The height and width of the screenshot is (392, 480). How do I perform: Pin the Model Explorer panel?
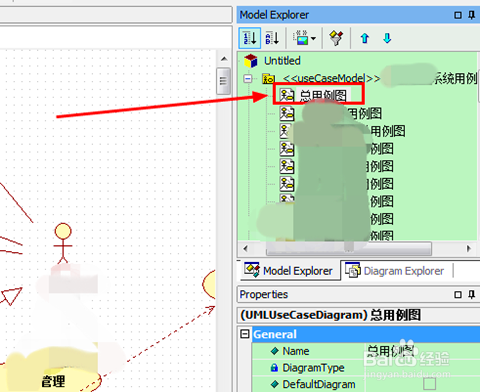coord(472,15)
